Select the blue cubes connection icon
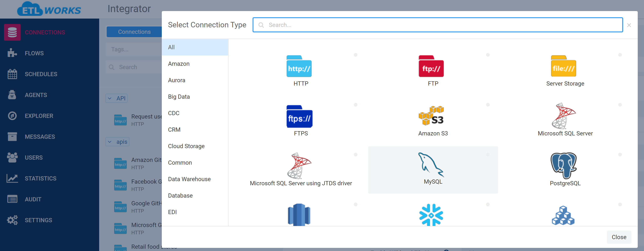This screenshot has height=251, width=644. click(563, 215)
